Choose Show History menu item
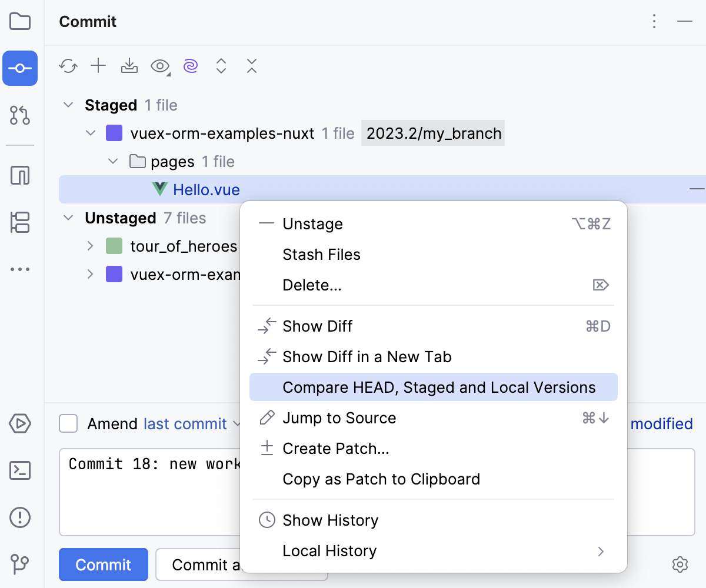This screenshot has height=588, width=706. 434,520
